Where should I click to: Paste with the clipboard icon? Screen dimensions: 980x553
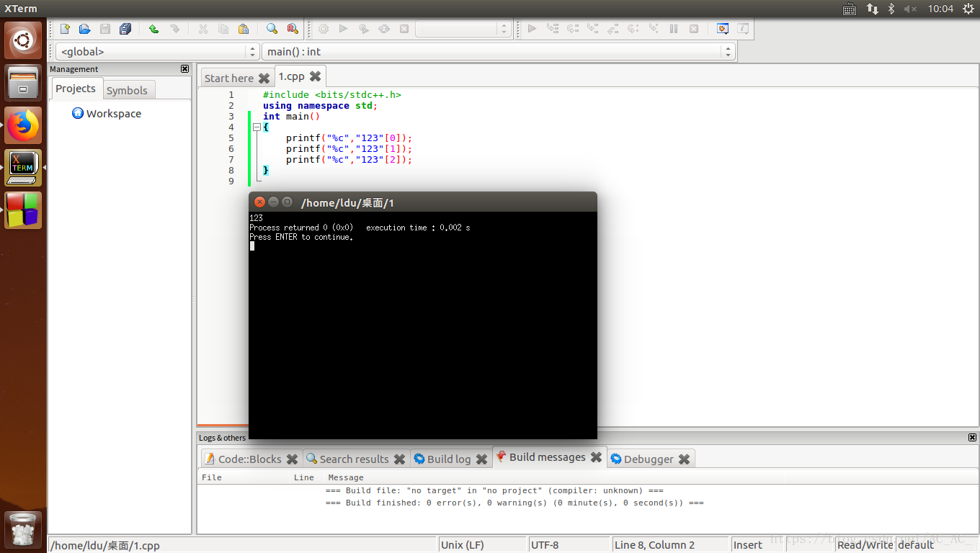pyautogui.click(x=244, y=29)
